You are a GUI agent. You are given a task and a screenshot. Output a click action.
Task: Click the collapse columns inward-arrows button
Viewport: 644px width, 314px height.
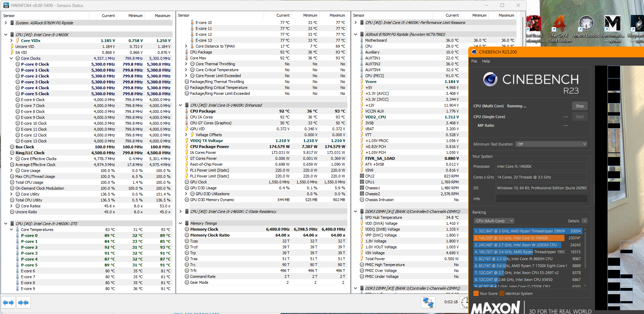pos(23,303)
